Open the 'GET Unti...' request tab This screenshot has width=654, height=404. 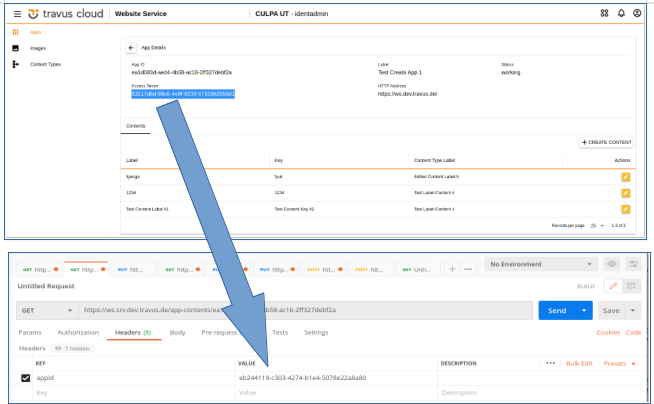(x=417, y=269)
